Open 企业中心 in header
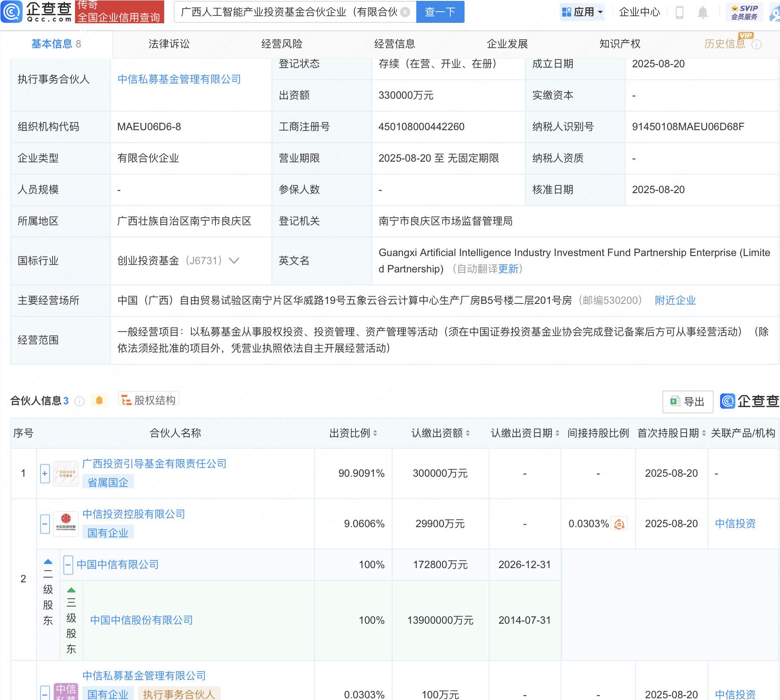Image resolution: width=780 pixels, height=700 pixels. [640, 12]
